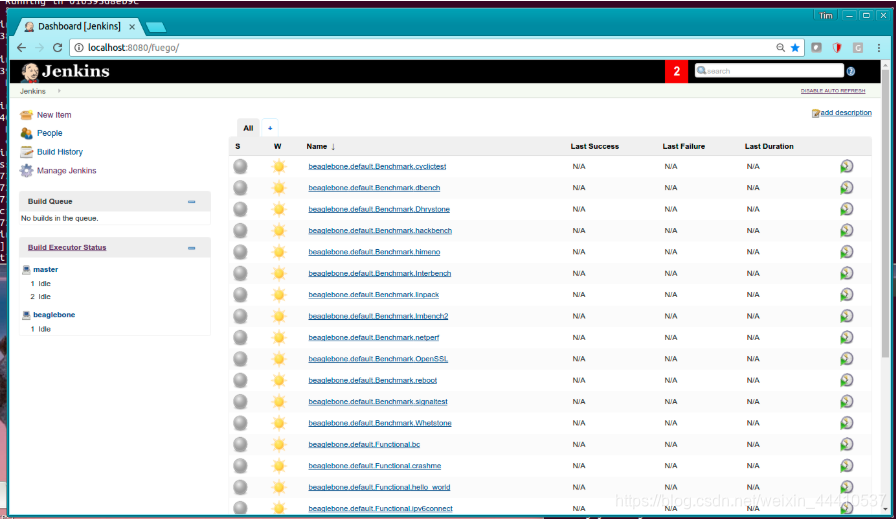The image size is (896, 519).
Task: Schedule a build for Benchmark.reboot
Action: (x=846, y=380)
